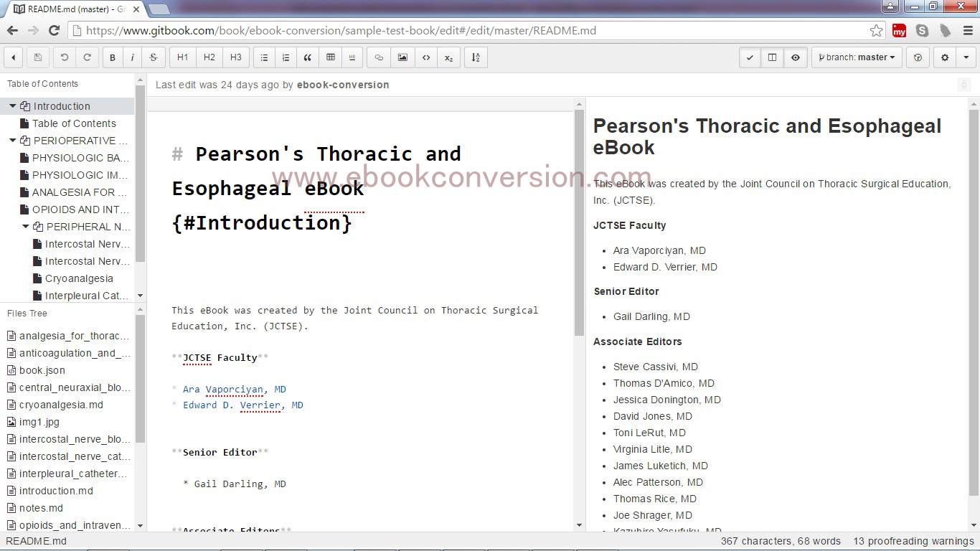Click the editor pane vertical scrollbar
Image resolution: width=980 pixels, height=551 pixels.
click(x=580, y=224)
